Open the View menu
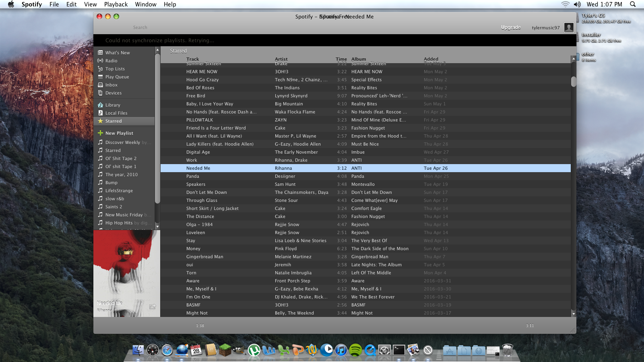 pyautogui.click(x=91, y=4)
